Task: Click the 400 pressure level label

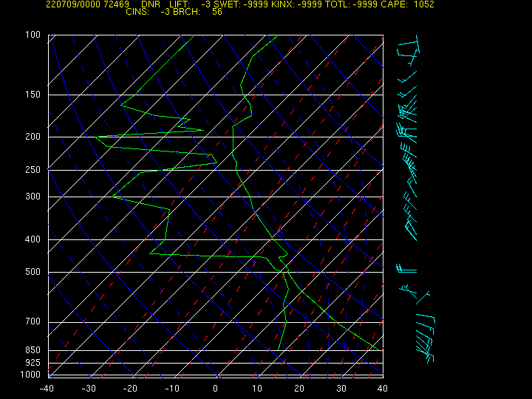Action: coord(33,239)
